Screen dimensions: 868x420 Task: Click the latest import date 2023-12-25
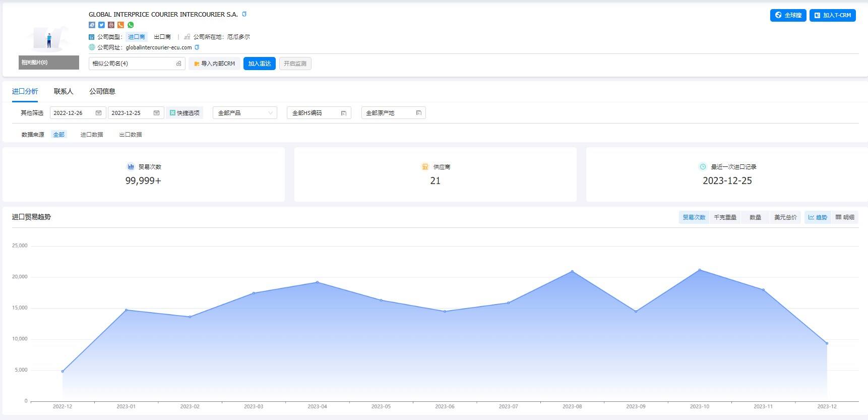tap(727, 181)
